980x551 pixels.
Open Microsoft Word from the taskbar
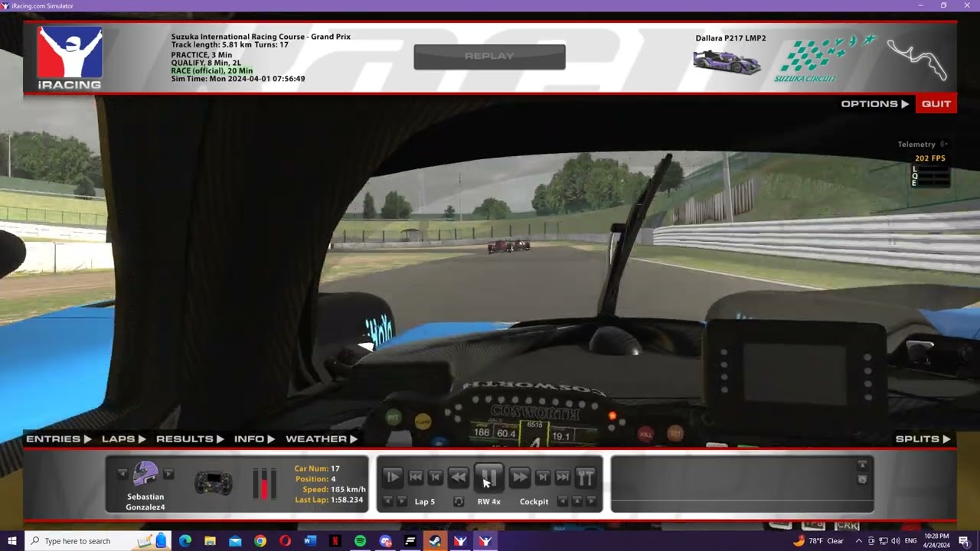click(x=310, y=541)
